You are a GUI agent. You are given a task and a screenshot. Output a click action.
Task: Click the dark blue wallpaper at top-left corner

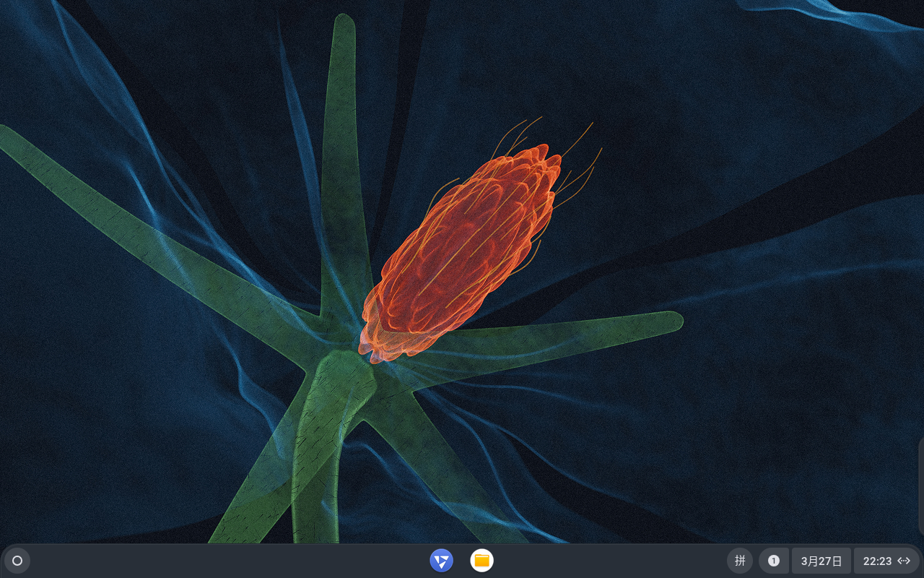click(x=22, y=22)
